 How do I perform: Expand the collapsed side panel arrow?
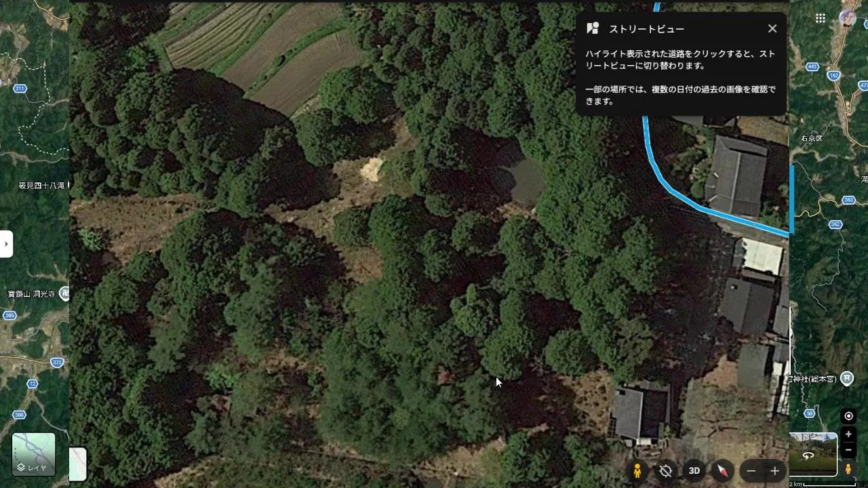coord(6,244)
